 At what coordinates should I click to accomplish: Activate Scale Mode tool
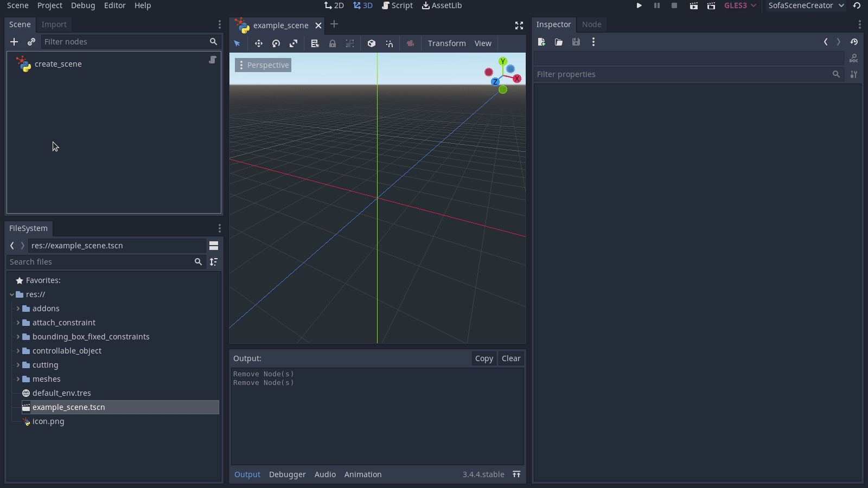[x=293, y=43]
